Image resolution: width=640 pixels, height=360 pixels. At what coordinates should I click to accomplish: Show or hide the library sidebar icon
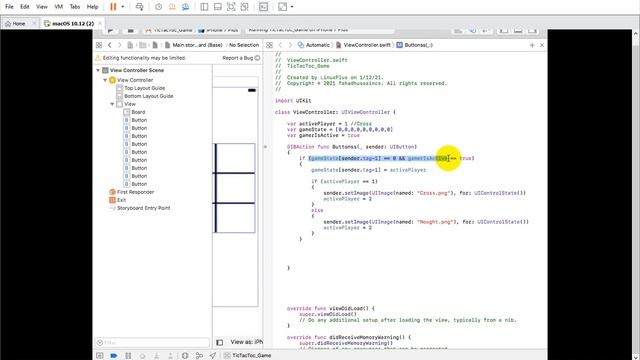coord(204,7)
